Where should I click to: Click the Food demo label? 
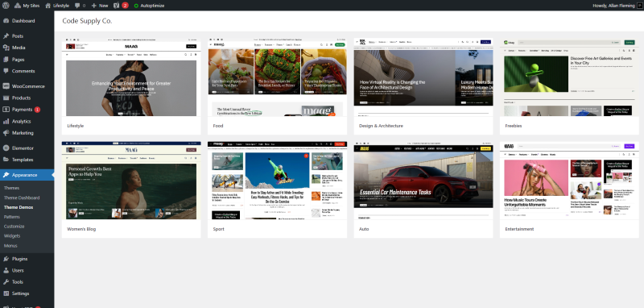click(x=218, y=126)
